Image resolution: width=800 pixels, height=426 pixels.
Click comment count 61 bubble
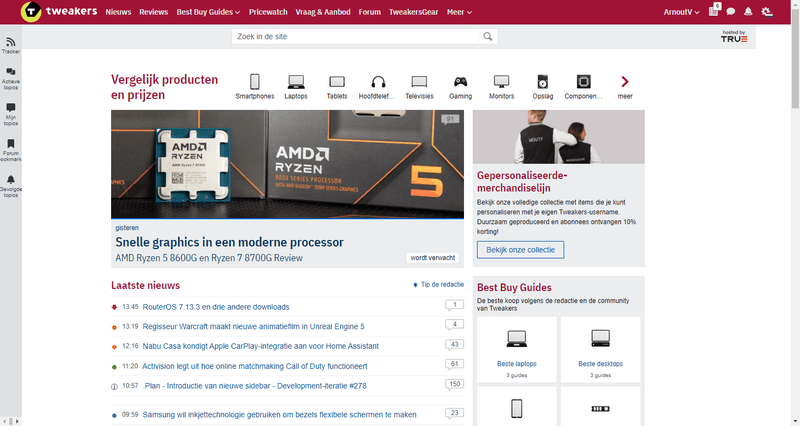click(x=455, y=365)
